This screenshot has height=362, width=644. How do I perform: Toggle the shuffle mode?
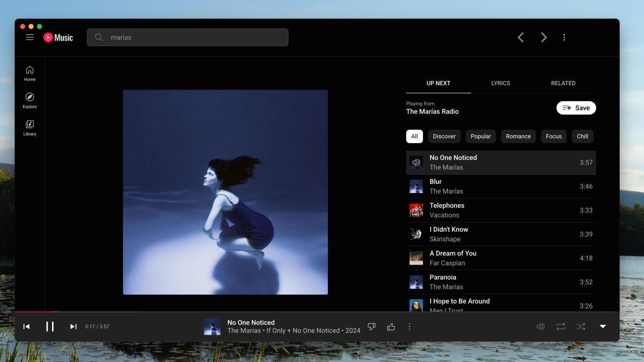[x=581, y=327]
